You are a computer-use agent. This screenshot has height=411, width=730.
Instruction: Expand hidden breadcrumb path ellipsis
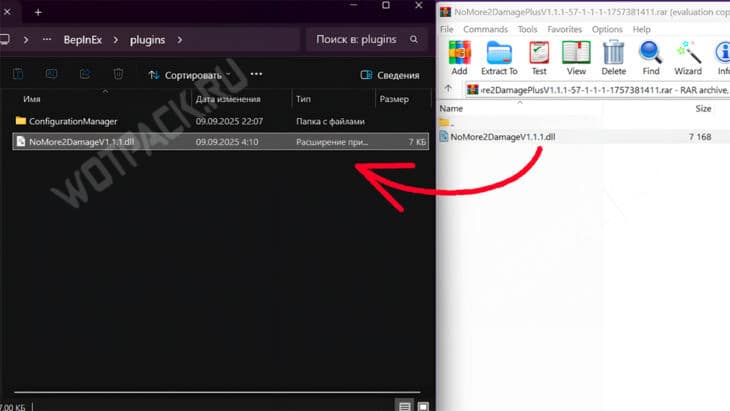click(x=47, y=40)
